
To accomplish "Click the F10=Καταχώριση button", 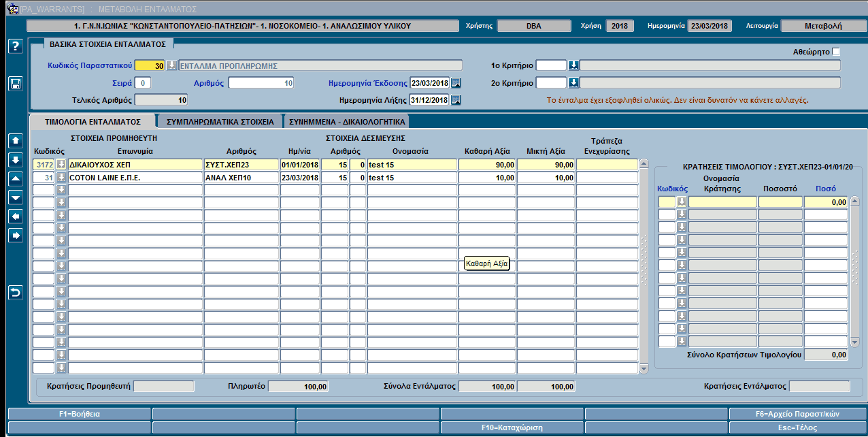I will pyautogui.click(x=512, y=428).
